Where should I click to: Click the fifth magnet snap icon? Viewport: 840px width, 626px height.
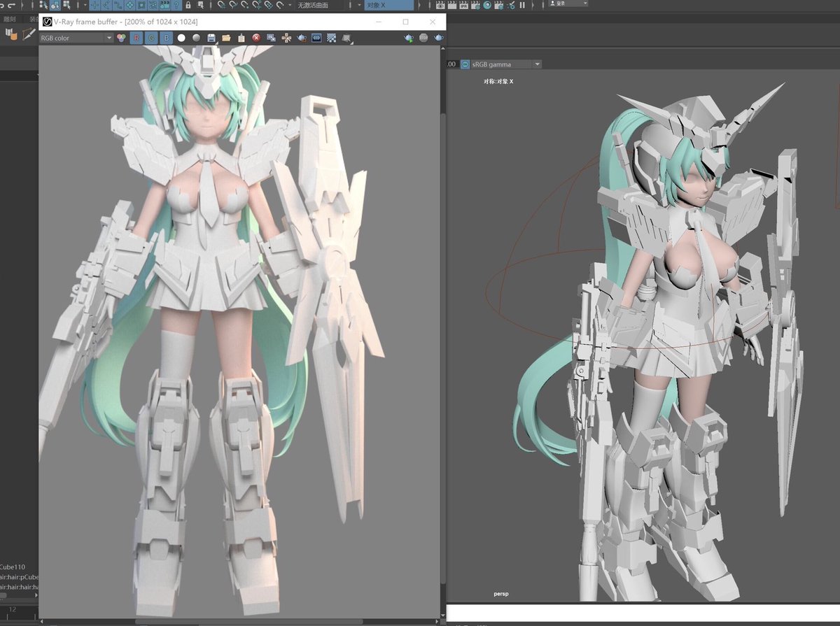point(268,5)
